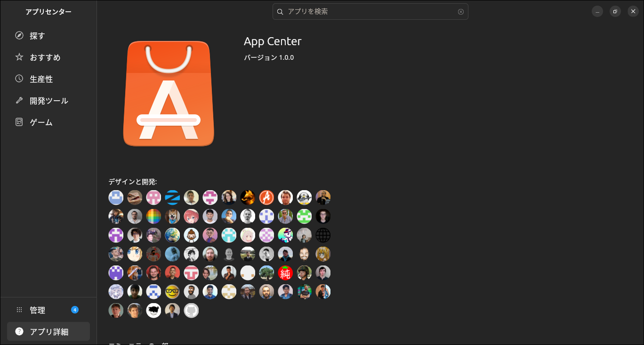This screenshot has height=345, width=644.
Task: Go to おすすめ in the sidebar
Action: point(48,57)
